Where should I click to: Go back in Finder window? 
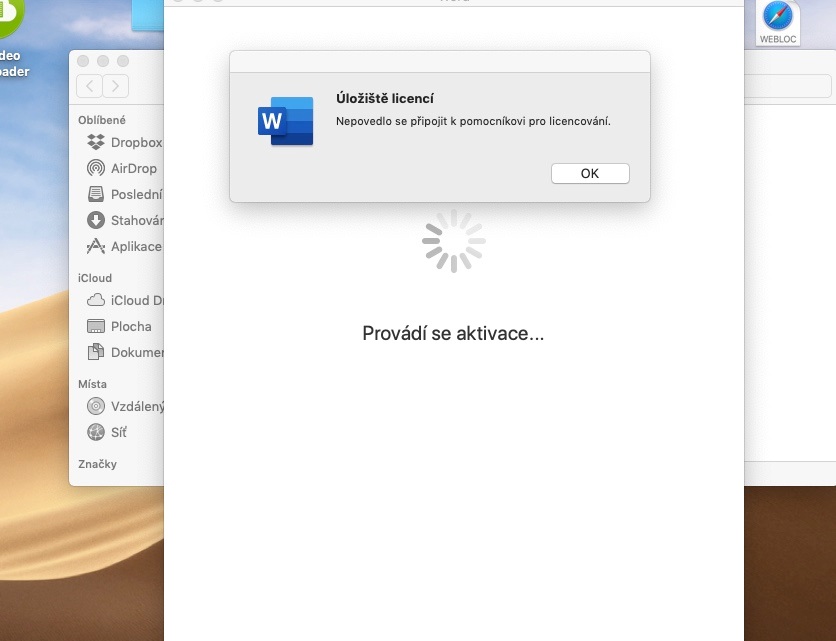[90, 86]
